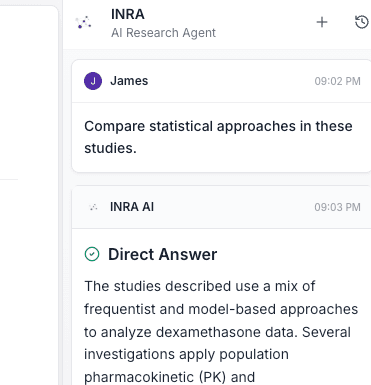371x385 pixels.
Task: Click James's purple avatar circle
Action: [x=93, y=81]
